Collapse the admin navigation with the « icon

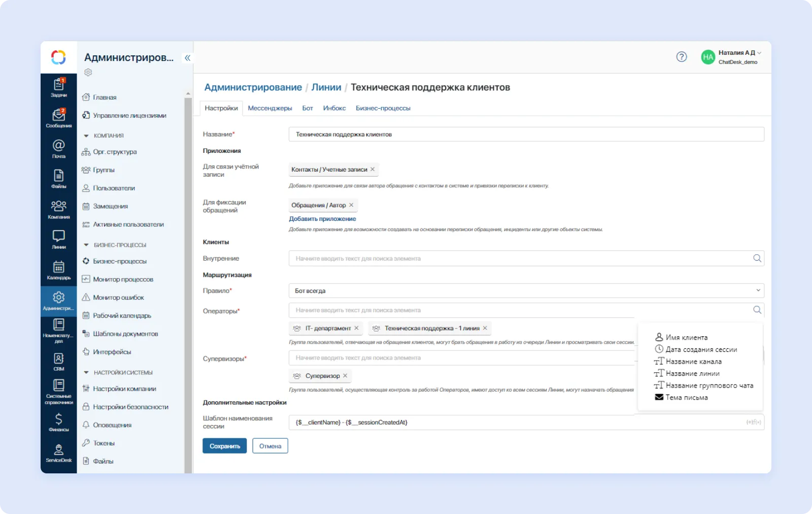pyautogui.click(x=187, y=57)
